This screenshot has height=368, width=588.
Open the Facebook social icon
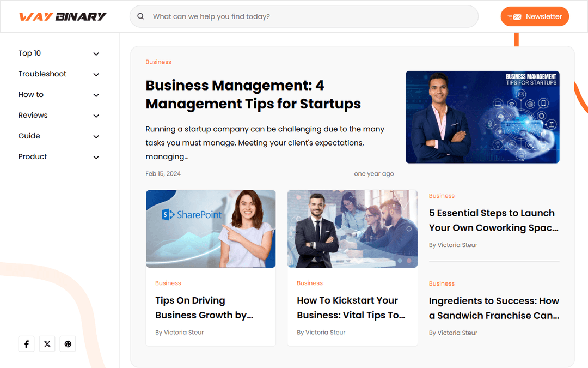pos(26,344)
